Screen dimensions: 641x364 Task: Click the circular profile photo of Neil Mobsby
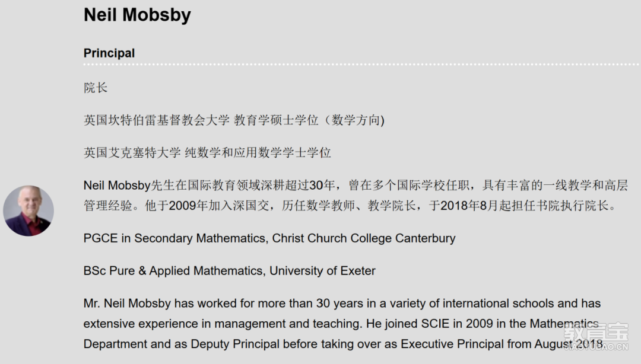point(28,211)
